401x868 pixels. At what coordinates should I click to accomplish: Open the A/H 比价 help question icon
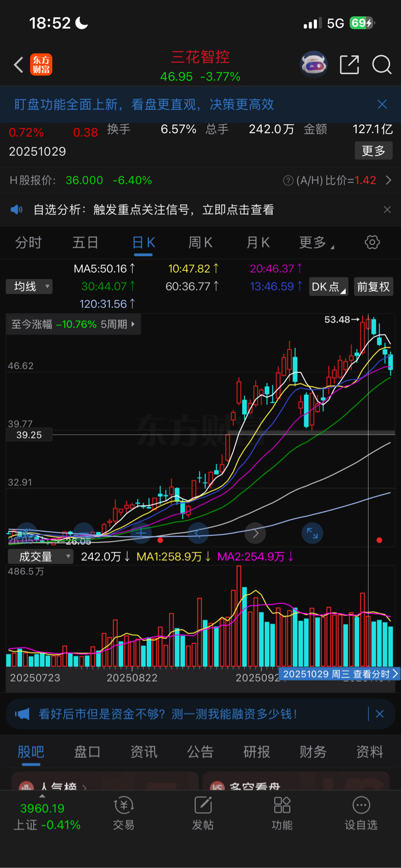pos(288,181)
